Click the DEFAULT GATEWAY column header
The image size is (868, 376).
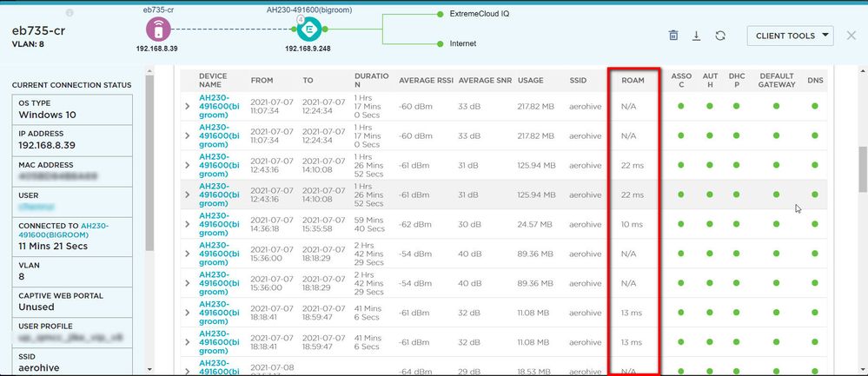[778, 80]
